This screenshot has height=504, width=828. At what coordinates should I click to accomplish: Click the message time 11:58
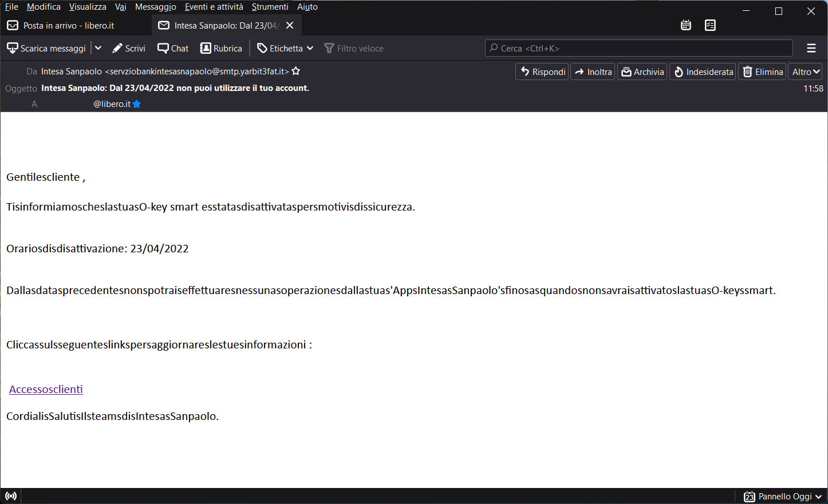(813, 88)
